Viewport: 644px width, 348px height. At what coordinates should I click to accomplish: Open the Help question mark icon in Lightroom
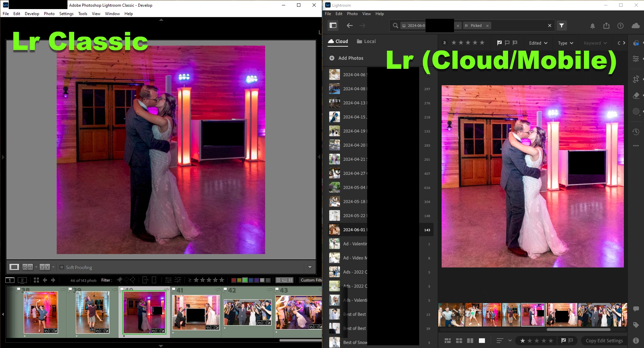tap(620, 26)
